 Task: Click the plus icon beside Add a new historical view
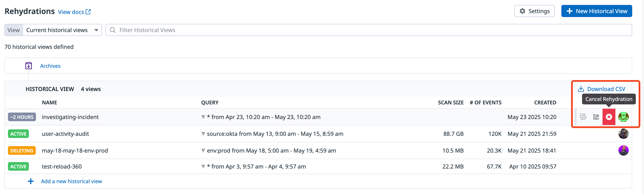click(31, 181)
